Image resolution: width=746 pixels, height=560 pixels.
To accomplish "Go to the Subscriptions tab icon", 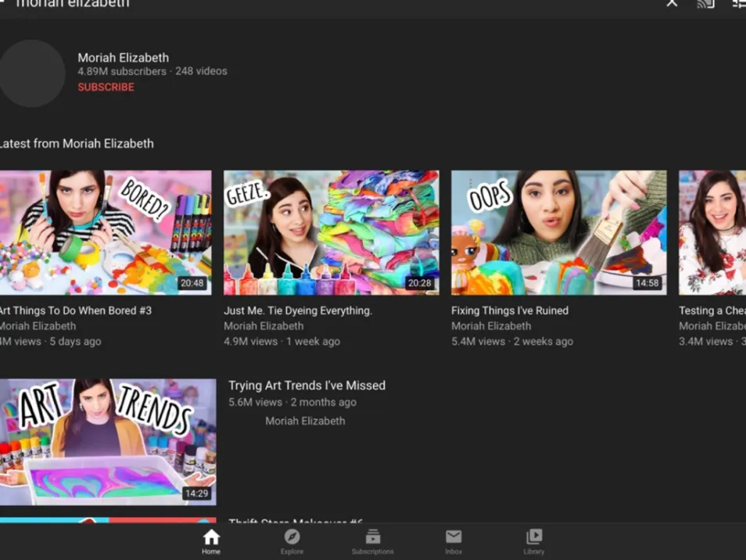I will pyautogui.click(x=372, y=537).
